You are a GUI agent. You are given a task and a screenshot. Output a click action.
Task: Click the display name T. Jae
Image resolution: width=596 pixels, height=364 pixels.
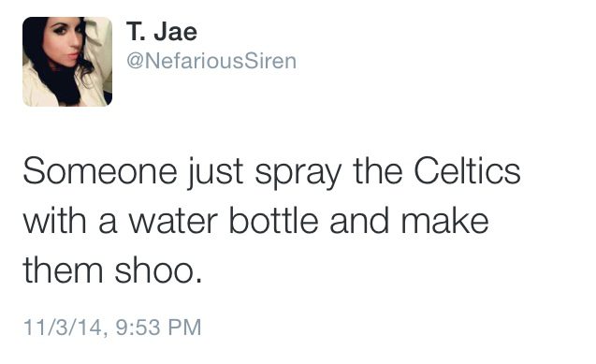[162, 32]
